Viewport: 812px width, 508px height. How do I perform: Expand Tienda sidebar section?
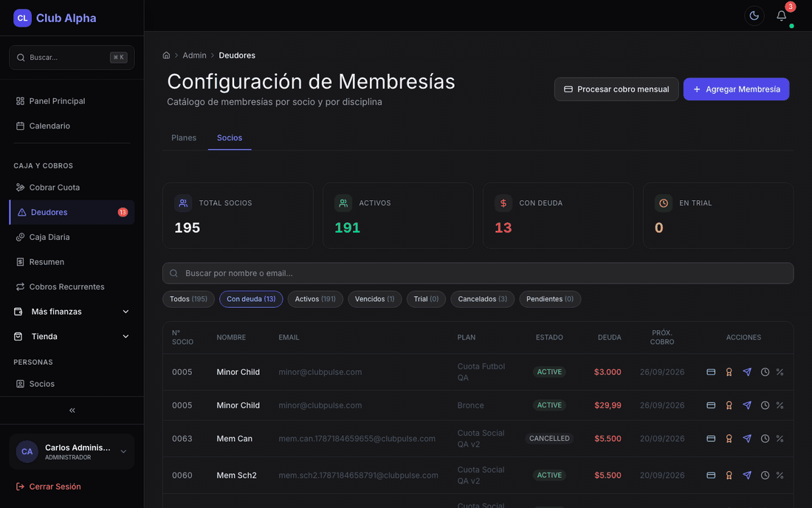pyautogui.click(x=72, y=336)
